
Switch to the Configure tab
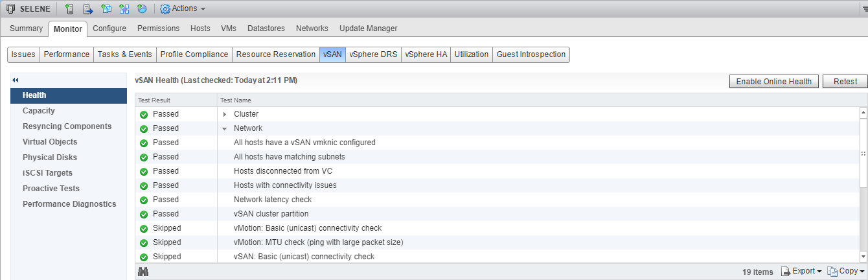[109, 29]
